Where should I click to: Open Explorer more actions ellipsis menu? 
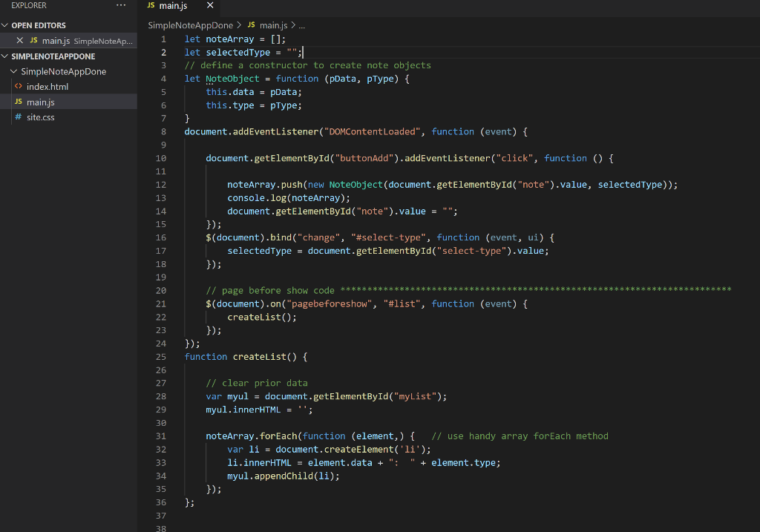[121, 6]
